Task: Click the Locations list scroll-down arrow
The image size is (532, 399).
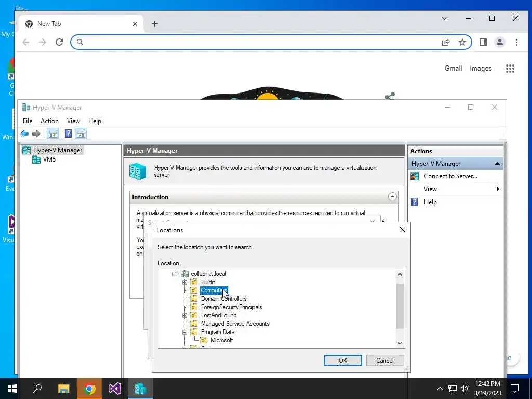Action: click(400, 343)
